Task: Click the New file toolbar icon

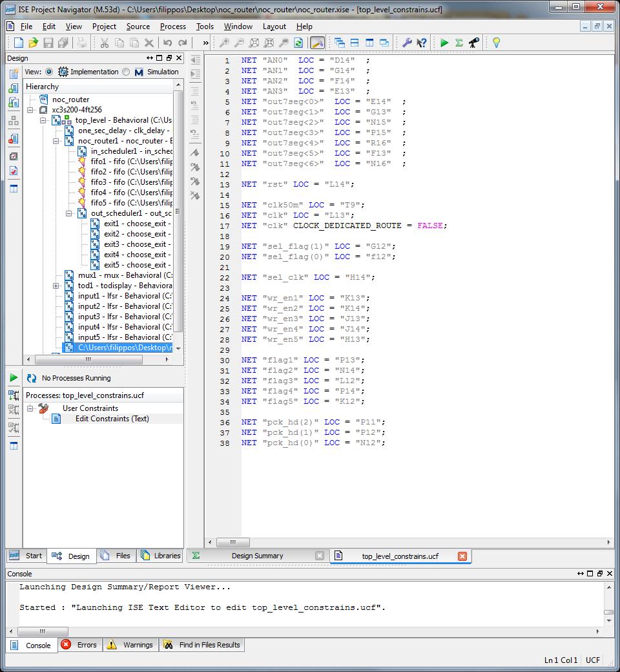Action: [19, 43]
